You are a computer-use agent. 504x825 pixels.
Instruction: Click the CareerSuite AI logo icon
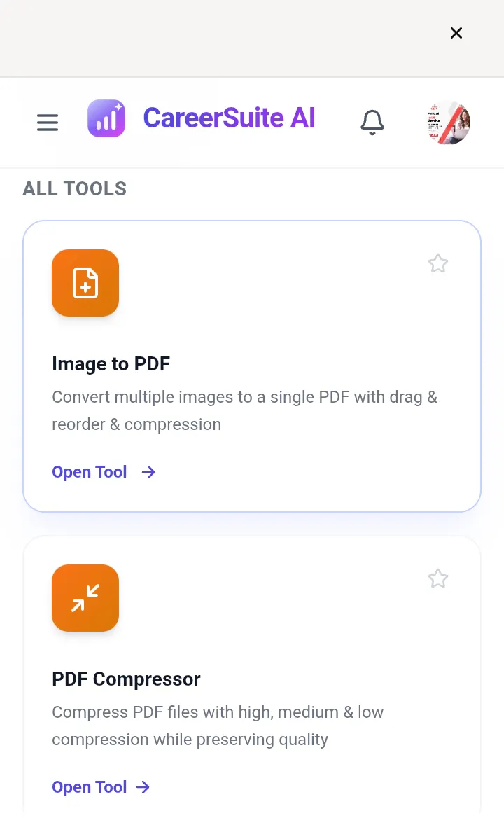click(106, 118)
